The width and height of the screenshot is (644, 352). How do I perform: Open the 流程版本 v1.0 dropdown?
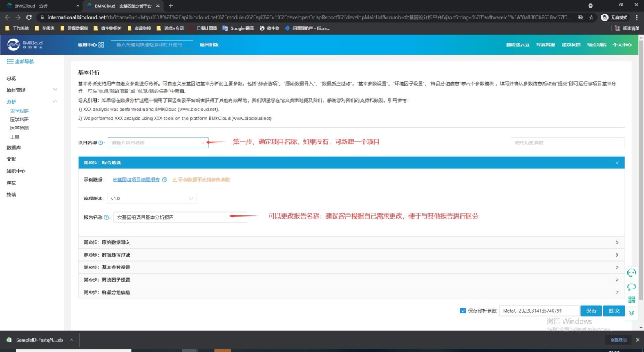coord(151,199)
